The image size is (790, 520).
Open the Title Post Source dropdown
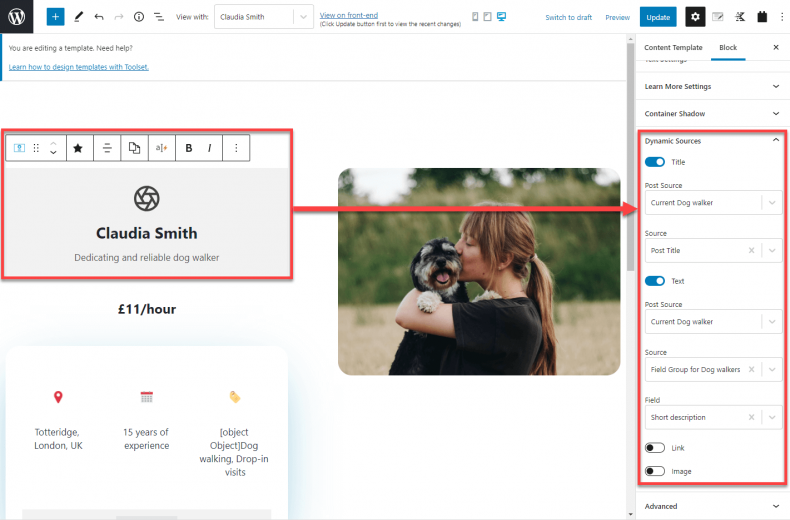713,203
